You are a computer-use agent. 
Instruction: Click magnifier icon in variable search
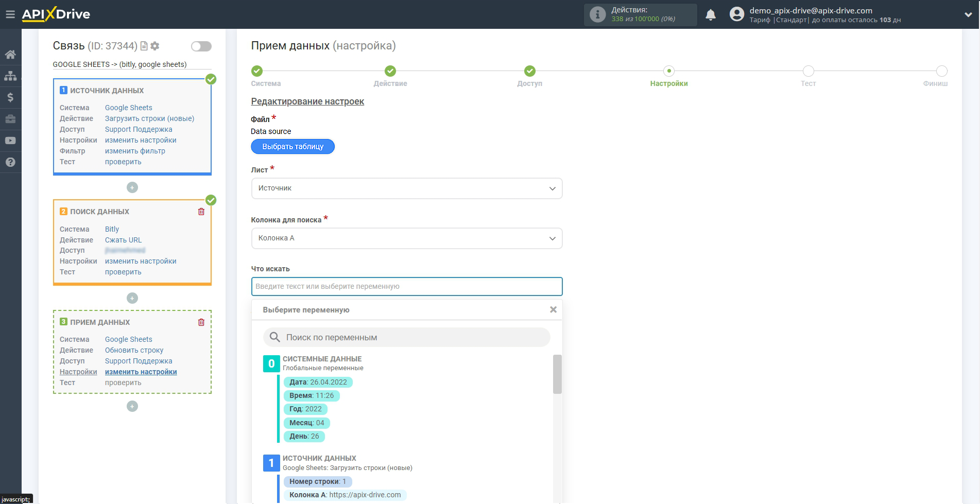tap(275, 337)
